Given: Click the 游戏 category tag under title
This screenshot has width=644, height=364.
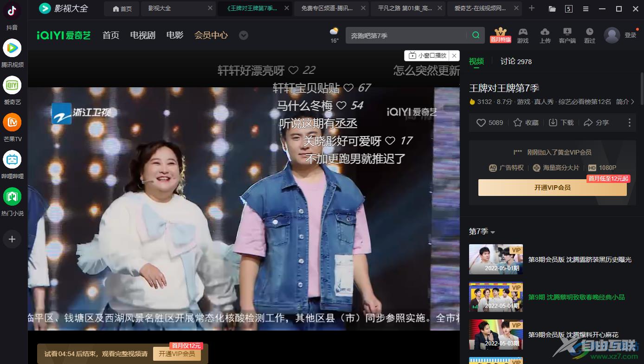Looking at the screenshot, I should click(524, 102).
